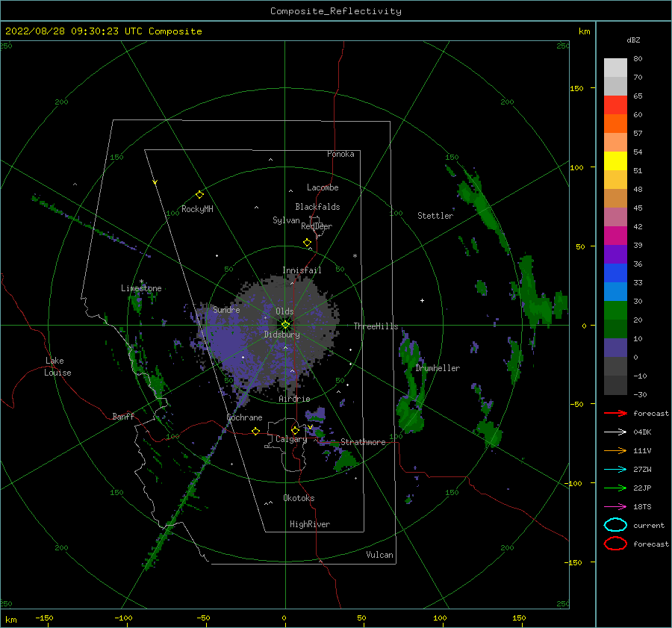672x628 pixels.
Task: Click the 2022/08/28 09:30:23 UTC timestamp
Action: [104, 31]
